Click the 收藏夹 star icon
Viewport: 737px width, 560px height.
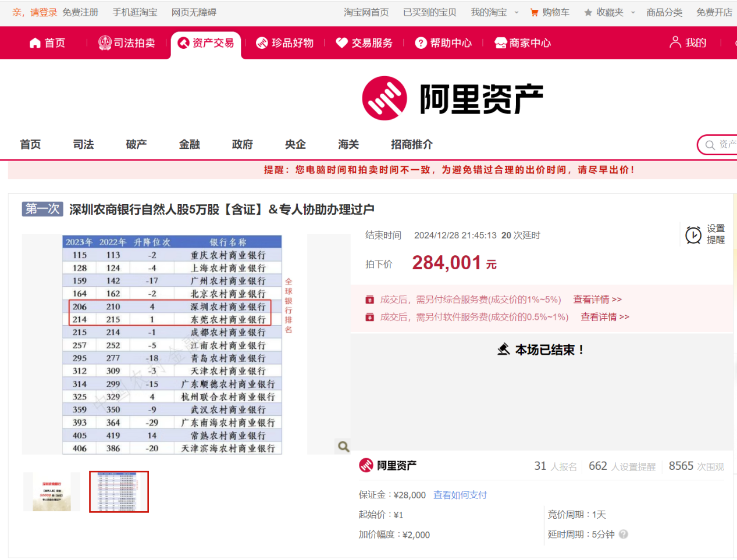pos(588,12)
